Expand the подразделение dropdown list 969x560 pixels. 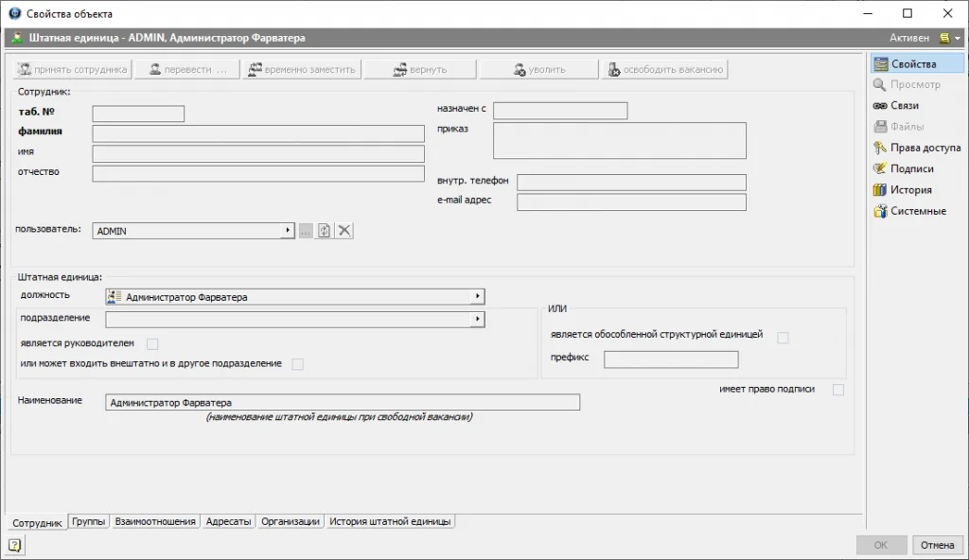click(477, 320)
